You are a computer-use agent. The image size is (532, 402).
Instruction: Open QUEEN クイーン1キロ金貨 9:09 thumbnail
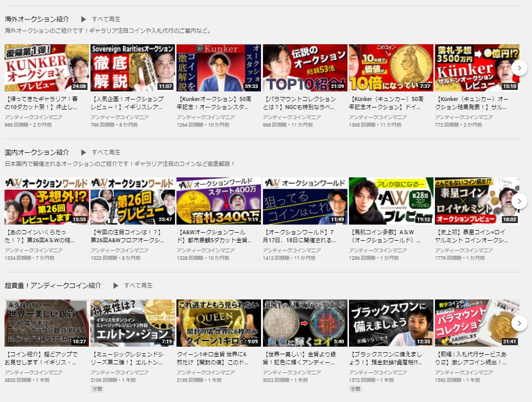pyautogui.click(x=219, y=323)
